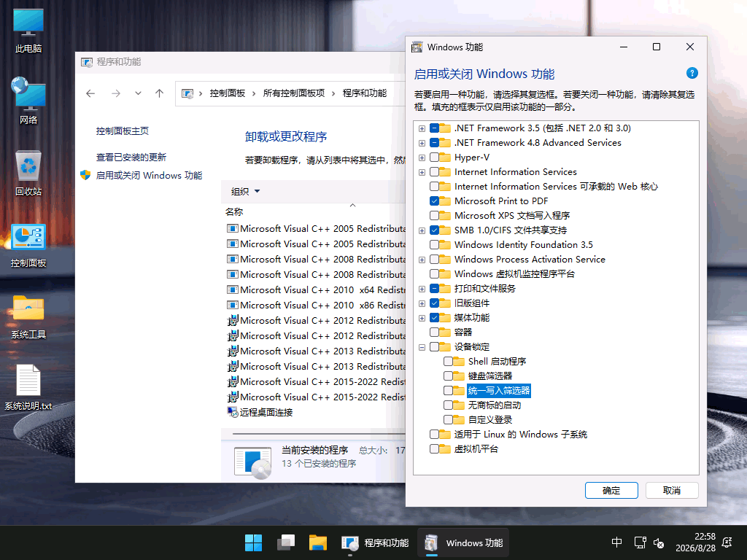The height and width of the screenshot is (560, 747).
Task: Open the 控制面板主页 link
Action: coord(123,131)
